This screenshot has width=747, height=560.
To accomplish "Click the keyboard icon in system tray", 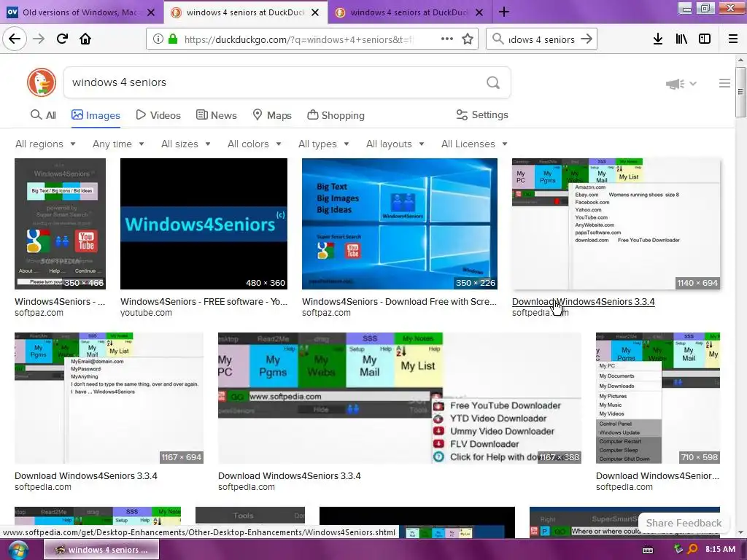I will click(648, 550).
